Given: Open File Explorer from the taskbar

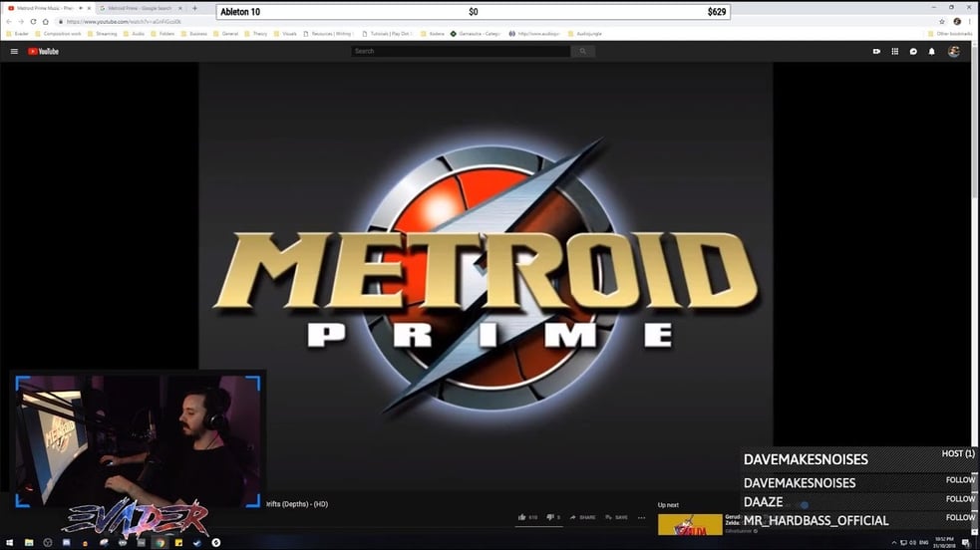Looking at the screenshot, I should pos(29,542).
